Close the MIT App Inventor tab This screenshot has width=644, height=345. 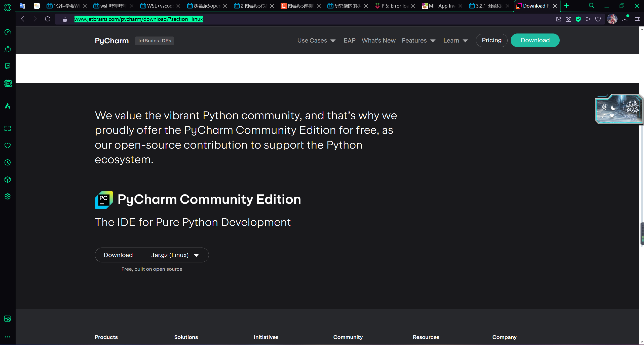pyautogui.click(x=461, y=6)
